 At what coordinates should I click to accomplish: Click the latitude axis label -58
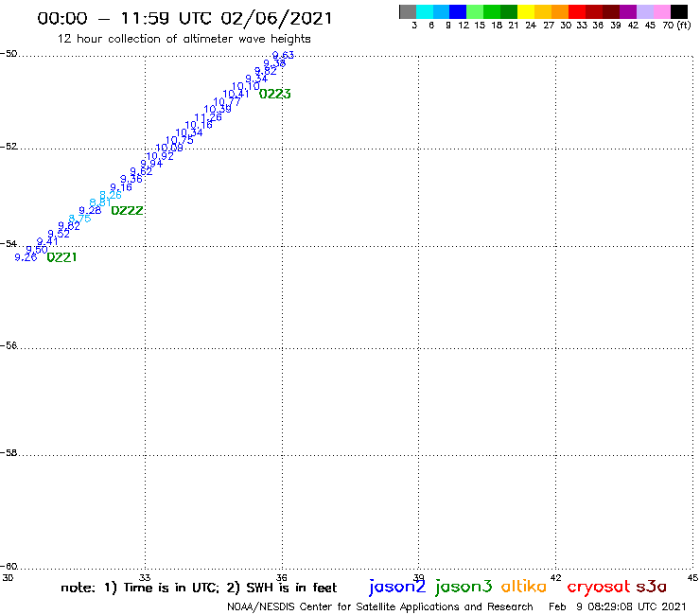(9, 453)
